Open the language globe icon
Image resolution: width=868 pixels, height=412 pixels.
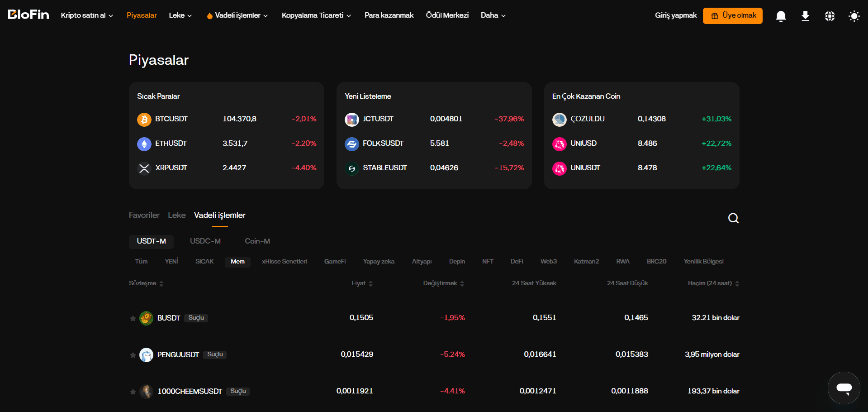[830, 16]
